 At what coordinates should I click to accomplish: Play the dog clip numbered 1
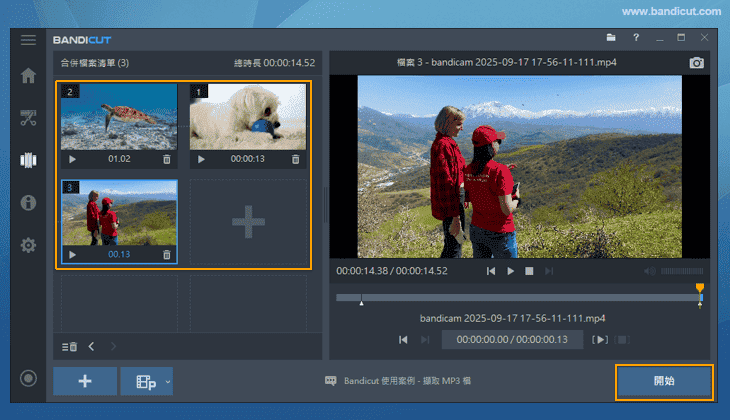tap(201, 159)
